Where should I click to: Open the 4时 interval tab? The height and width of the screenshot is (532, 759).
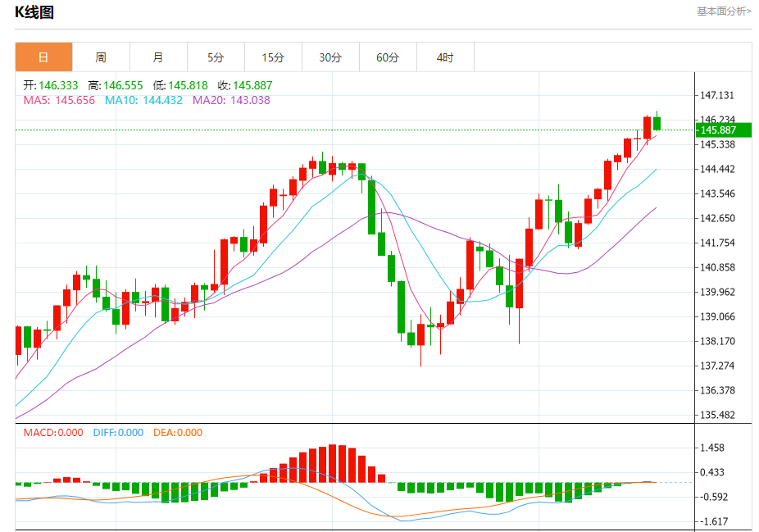(x=445, y=57)
